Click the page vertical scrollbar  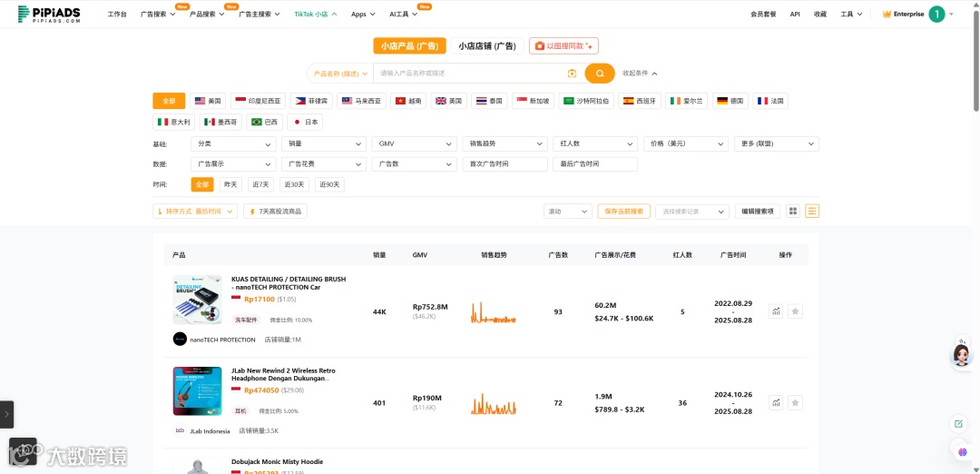click(977, 59)
